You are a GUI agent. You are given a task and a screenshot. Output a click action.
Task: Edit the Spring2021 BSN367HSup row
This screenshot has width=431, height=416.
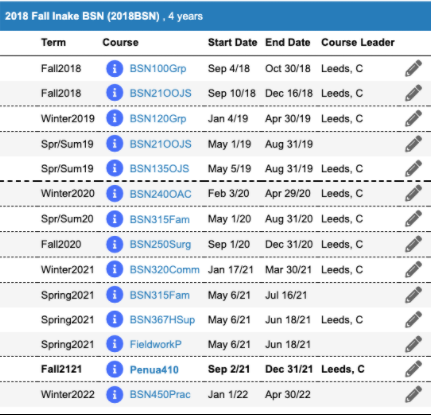pos(413,320)
